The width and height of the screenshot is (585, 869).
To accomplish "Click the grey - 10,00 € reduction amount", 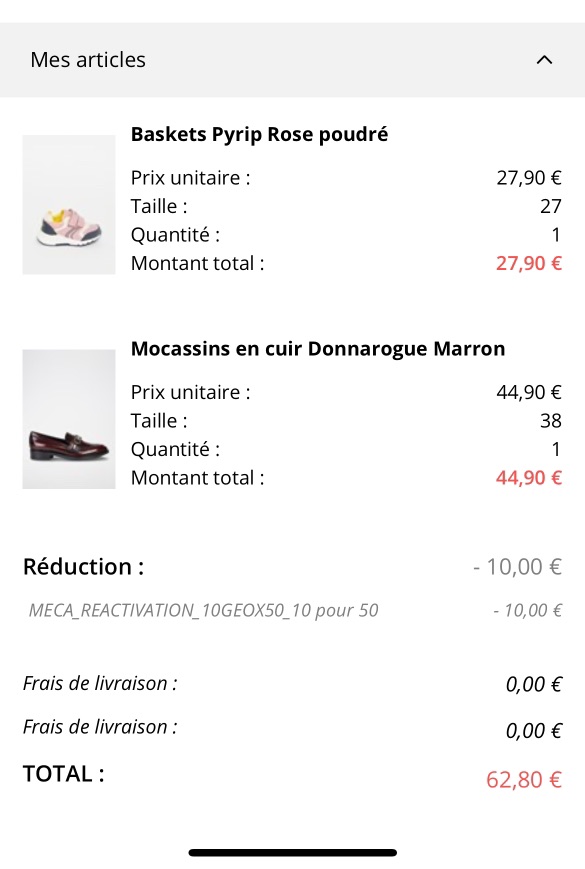I will pos(517,566).
